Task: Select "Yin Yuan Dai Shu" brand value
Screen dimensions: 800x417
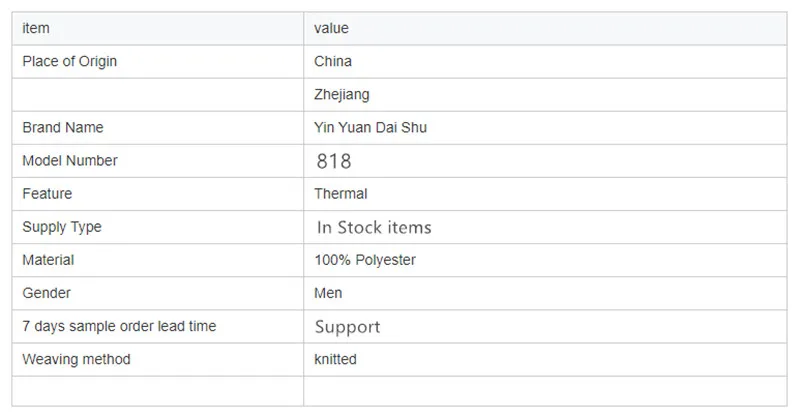Action: point(370,127)
